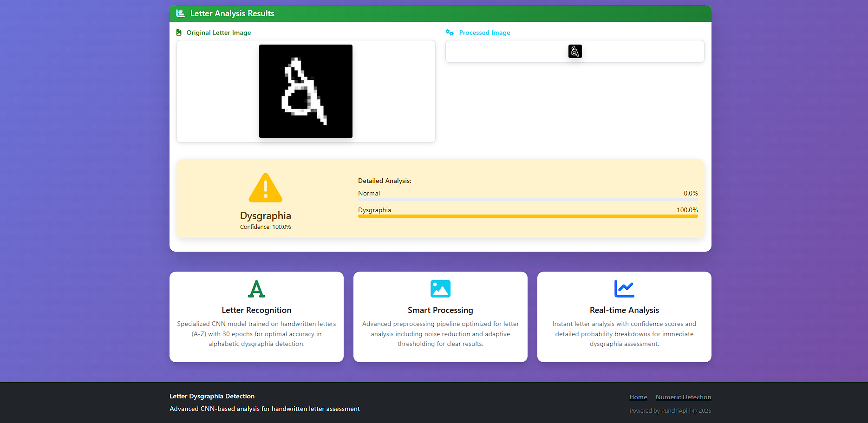Click the bar chart icon in results header

pyautogui.click(x=180, y=13)
